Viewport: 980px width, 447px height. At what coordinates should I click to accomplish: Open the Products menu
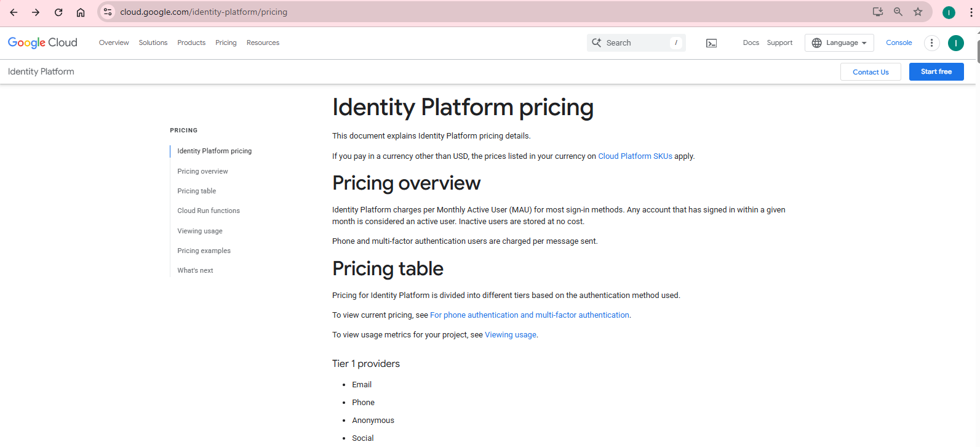(x=191, y=42)
